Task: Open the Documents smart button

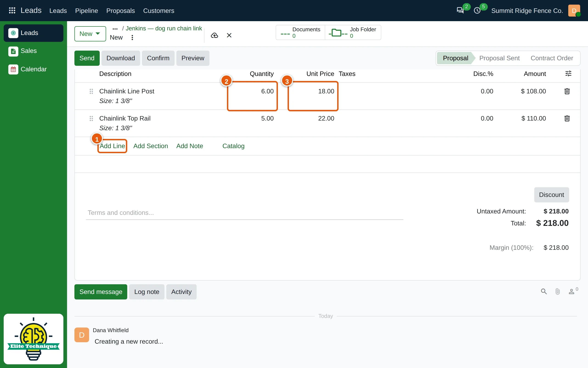Action: [x=301, y=32]
